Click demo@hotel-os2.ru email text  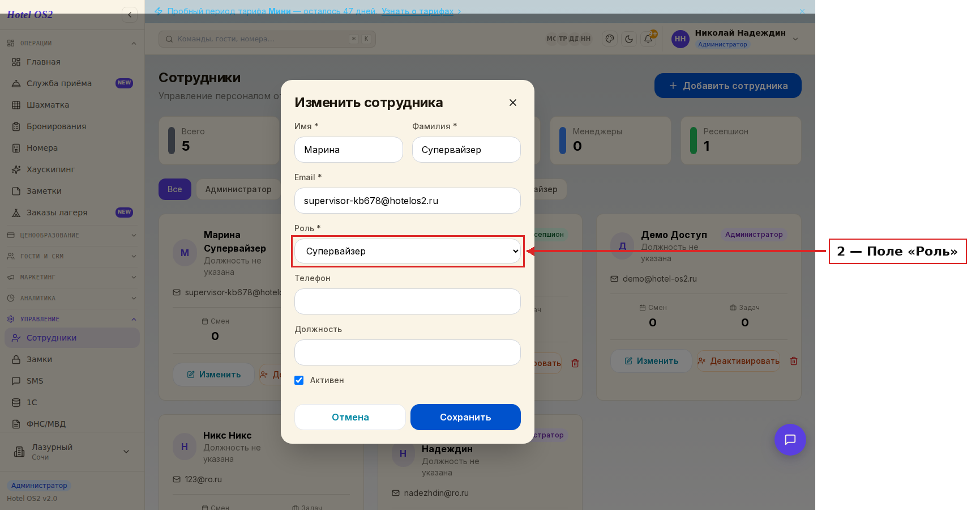[660, 279]
